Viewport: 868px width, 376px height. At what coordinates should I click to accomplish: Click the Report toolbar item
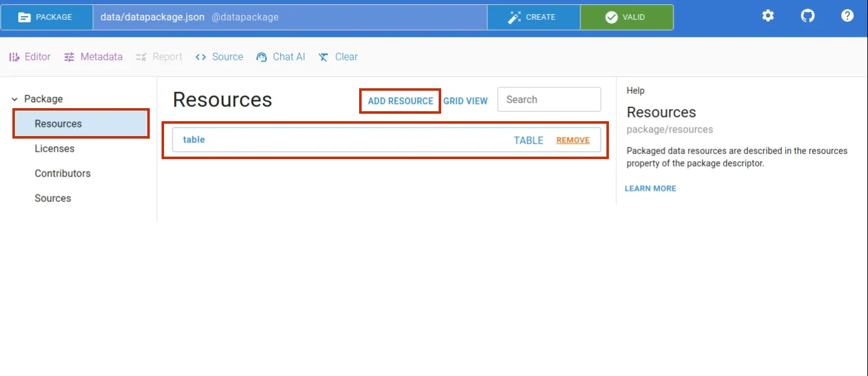coord(159,57)
